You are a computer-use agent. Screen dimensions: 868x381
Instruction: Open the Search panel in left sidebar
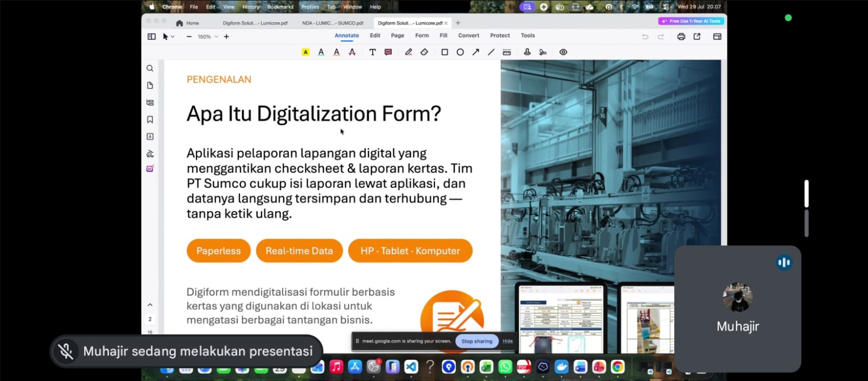[150, 68]
